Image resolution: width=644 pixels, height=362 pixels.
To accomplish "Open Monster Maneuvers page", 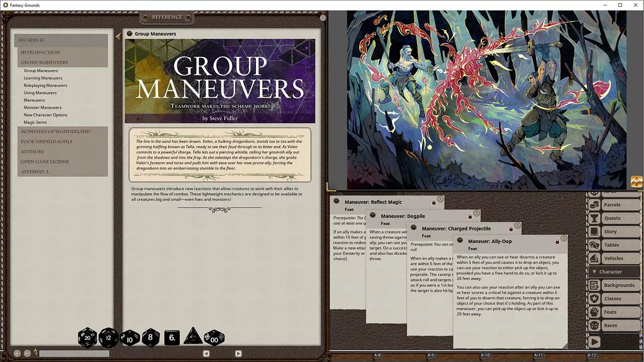I will [43, 108].
